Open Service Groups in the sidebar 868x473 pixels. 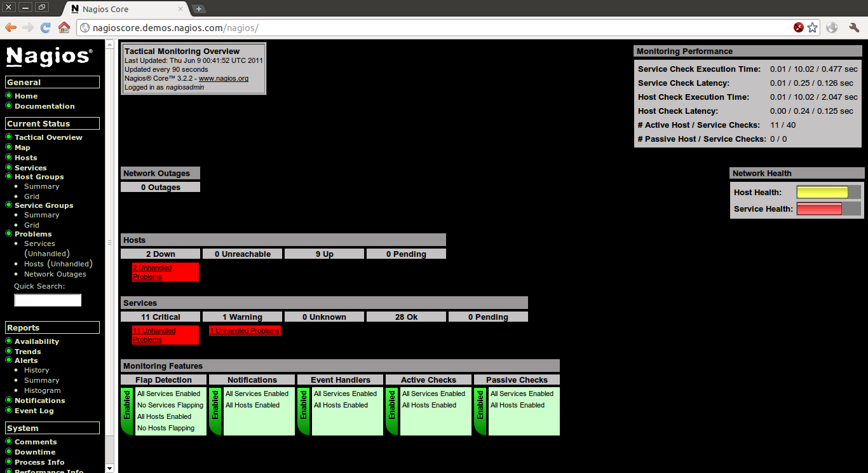[x=44, y=205]
